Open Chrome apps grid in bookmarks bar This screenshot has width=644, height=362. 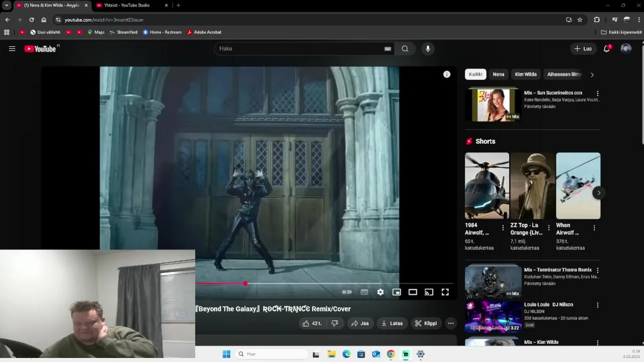[7, 32]
